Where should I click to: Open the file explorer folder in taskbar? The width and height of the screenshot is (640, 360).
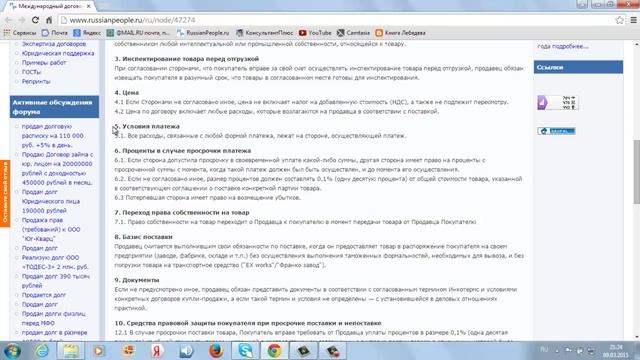pos(71,351)
